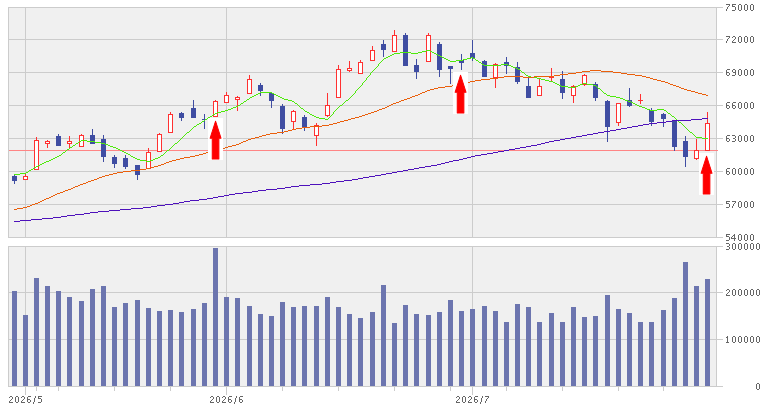Click the 2026/5 date label
Screen dimensions: 767x408
pos(26,400)
